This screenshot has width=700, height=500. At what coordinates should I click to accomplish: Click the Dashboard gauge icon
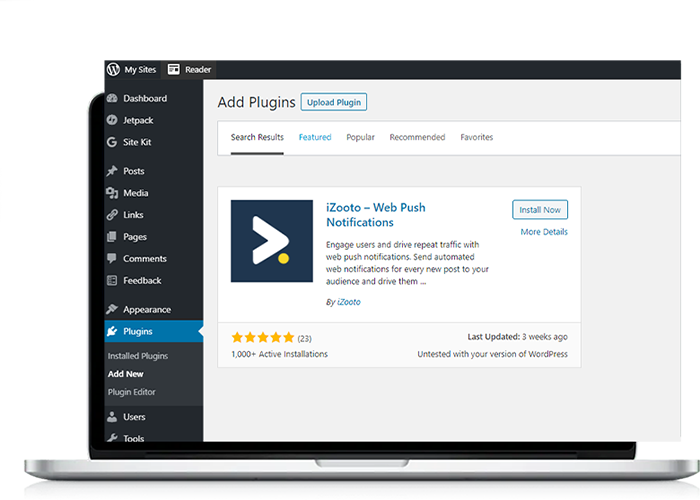point(112,98)
